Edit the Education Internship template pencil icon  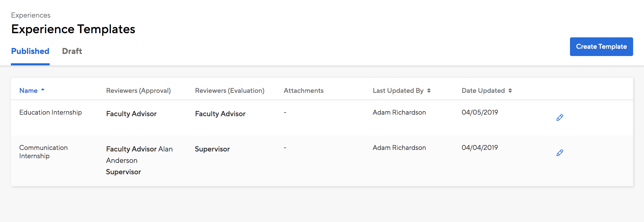[x=560, y=117]
